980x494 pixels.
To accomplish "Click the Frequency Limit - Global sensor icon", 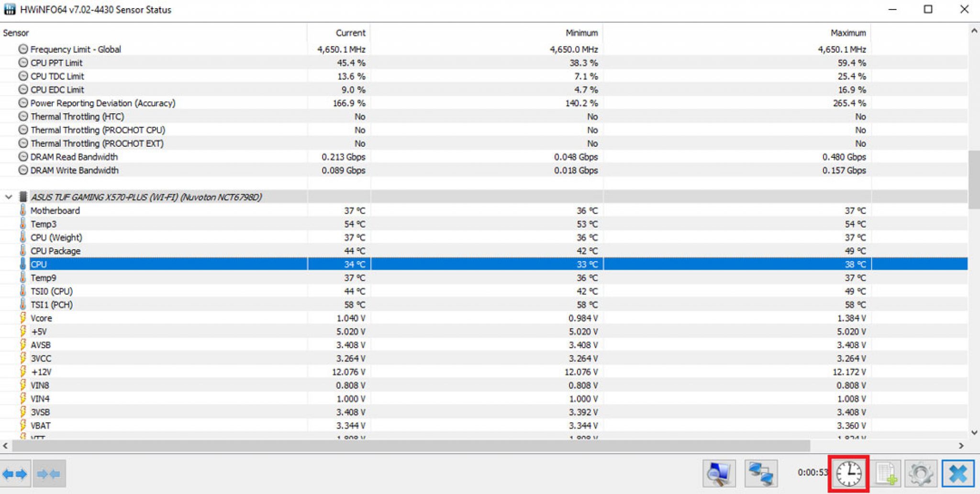I will [x=23, y=49].
